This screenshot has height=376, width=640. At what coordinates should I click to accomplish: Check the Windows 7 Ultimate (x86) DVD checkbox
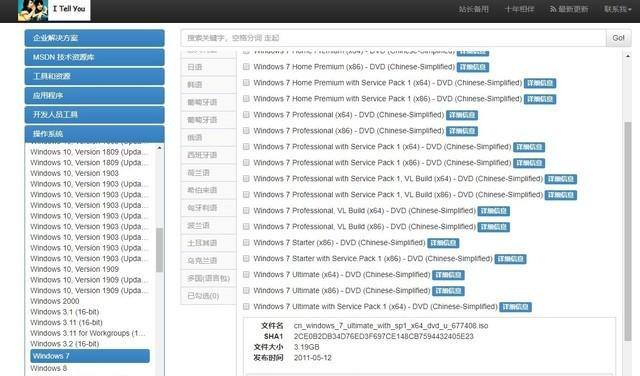(246, 291)
